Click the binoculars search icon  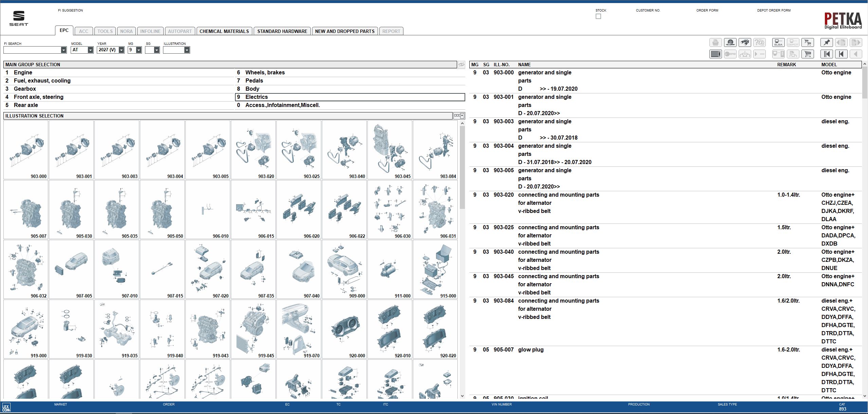click(745, 42)
